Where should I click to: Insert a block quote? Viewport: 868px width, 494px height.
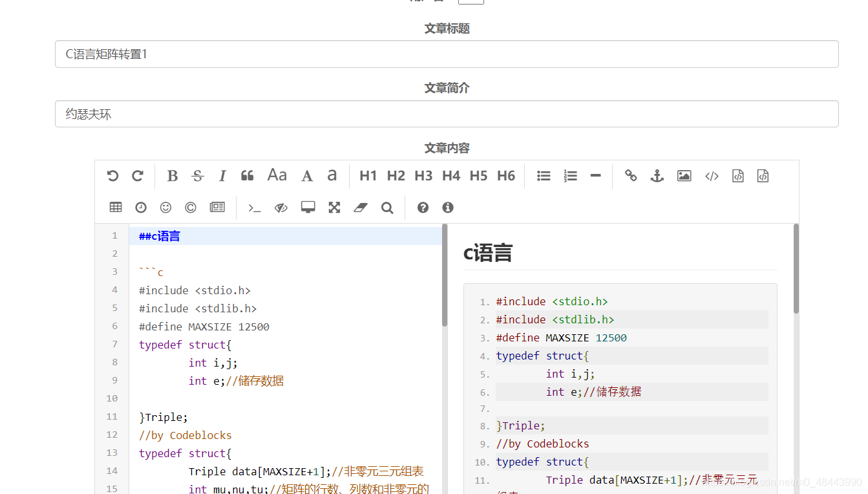[x=247, y=176]
